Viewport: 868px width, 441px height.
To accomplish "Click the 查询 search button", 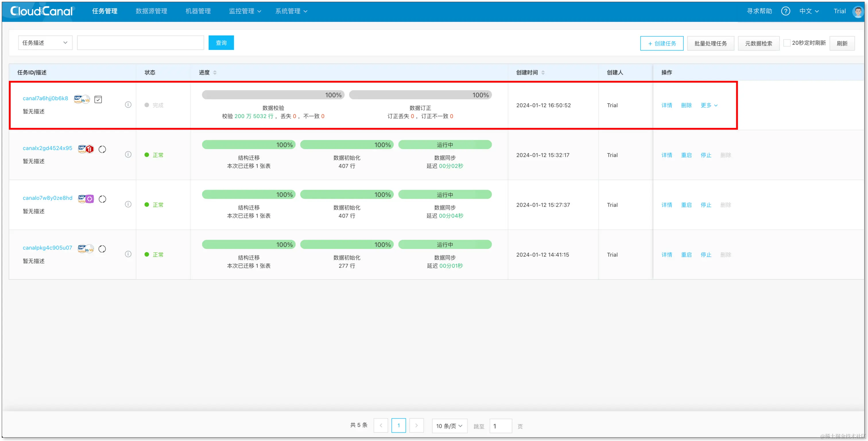I will click(x=221, y=43).
